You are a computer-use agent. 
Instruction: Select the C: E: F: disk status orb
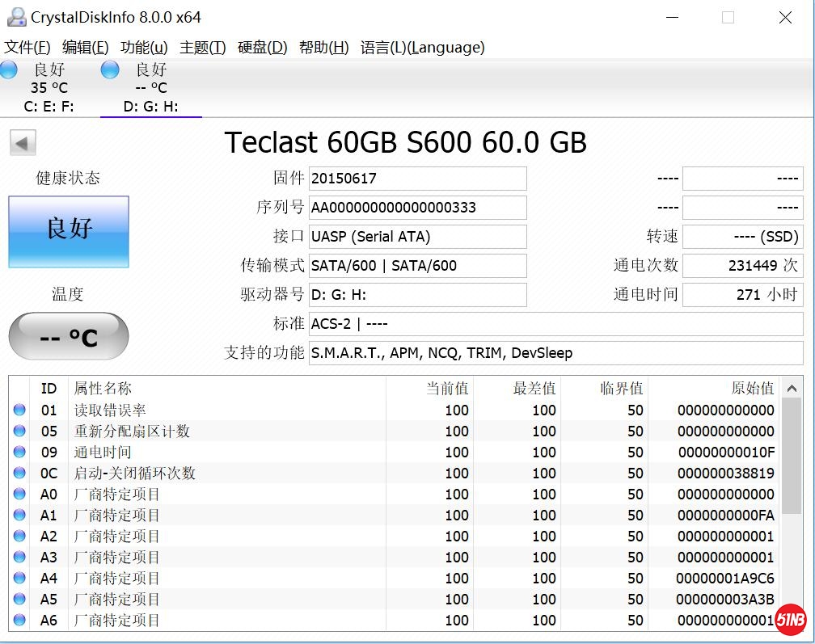[9, 69]
